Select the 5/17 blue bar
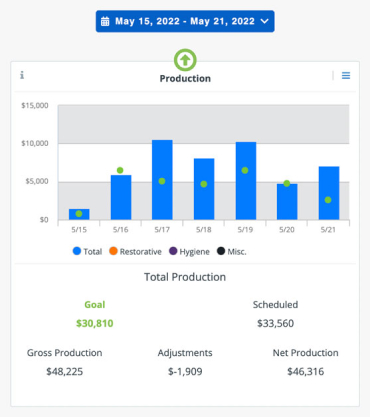 pos(162,180)
